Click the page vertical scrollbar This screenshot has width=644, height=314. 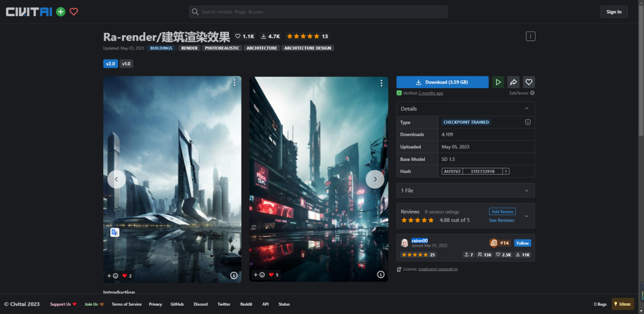pos(641,70)
